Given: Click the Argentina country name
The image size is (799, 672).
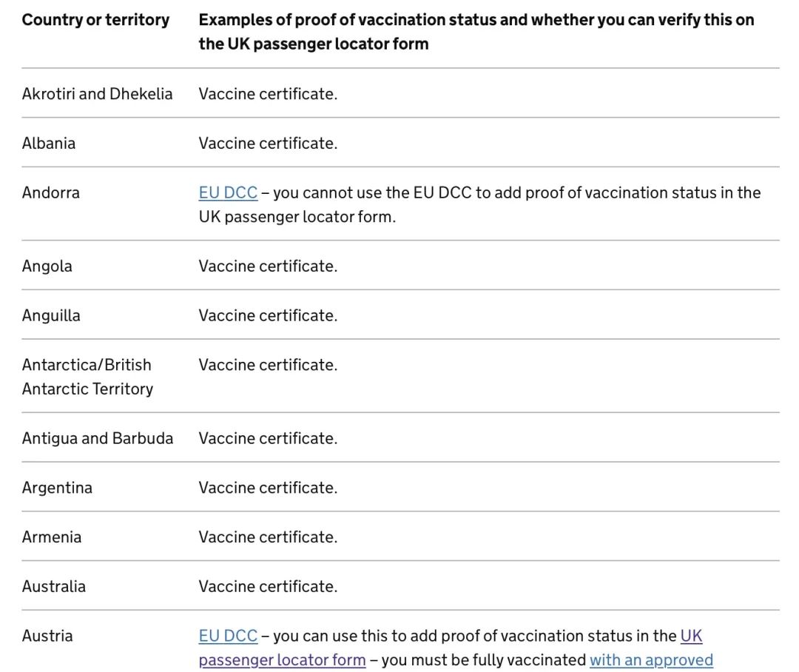Looking at the screenshot, I should click(x=57, y=488).
